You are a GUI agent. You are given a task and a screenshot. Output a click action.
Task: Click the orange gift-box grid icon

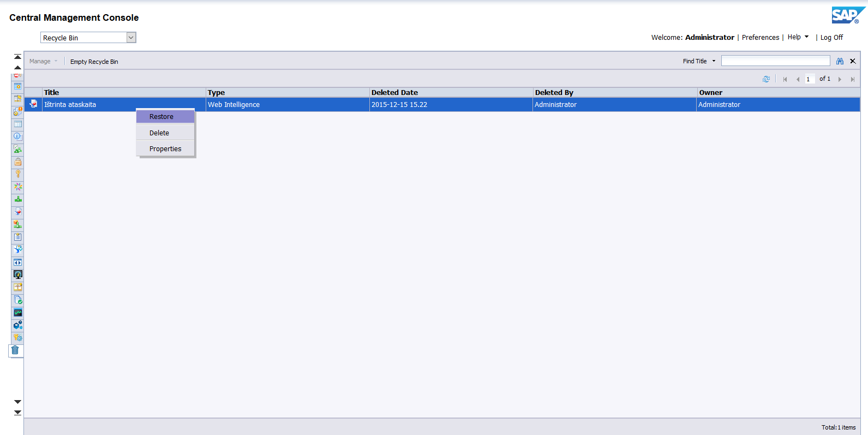click(17, 287)
